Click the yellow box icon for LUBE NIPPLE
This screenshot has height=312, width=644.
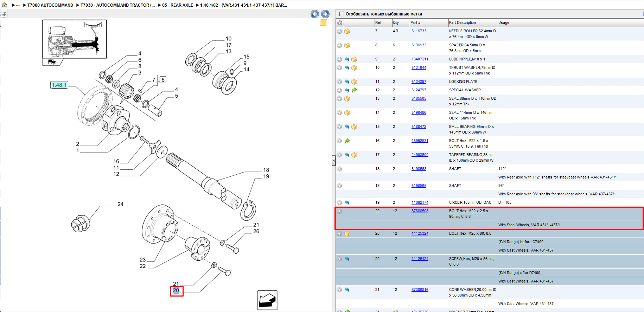click(354, 59)
